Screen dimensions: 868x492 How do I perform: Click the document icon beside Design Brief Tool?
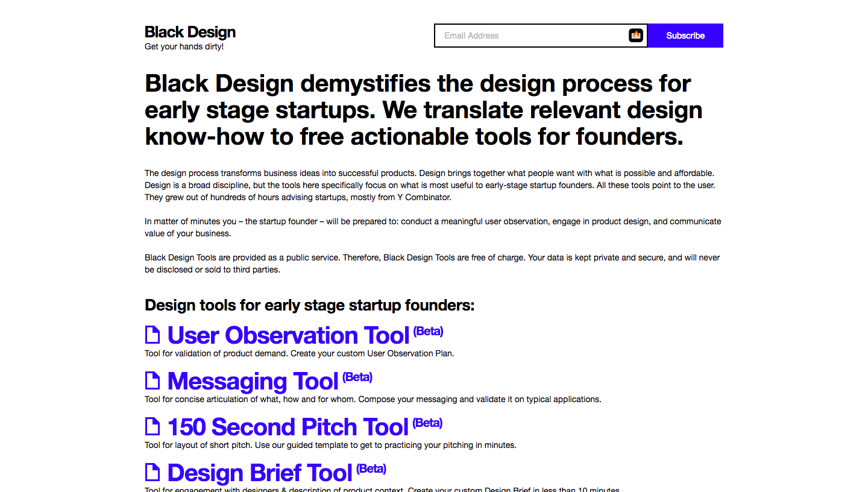tap(152, 472)
